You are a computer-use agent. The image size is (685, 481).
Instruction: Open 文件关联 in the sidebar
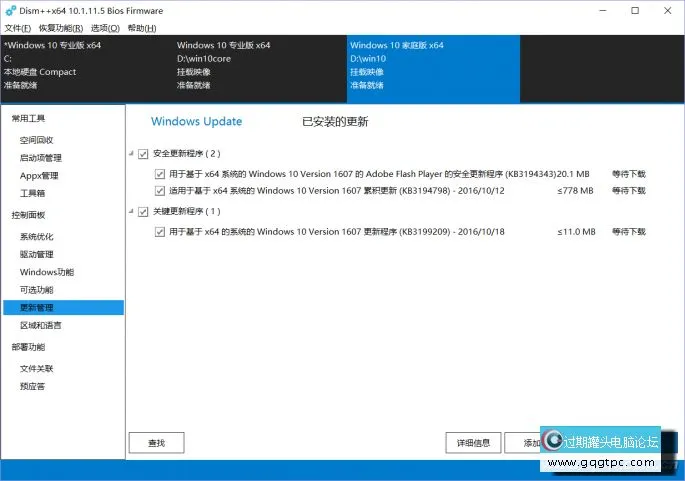click(x=36, y=369)
